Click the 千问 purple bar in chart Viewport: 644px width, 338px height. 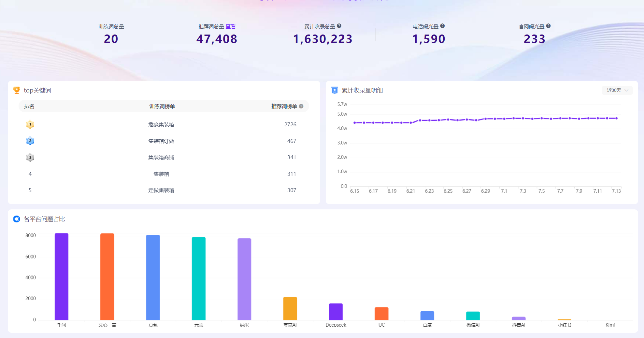click(62, 276)
